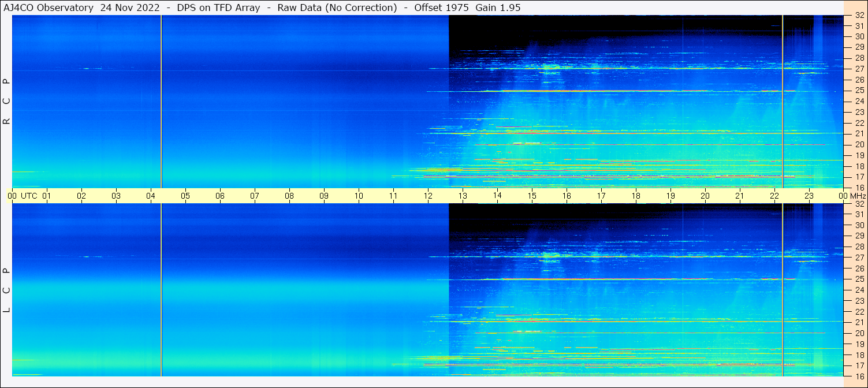Click hour "08" on the time axis

tap(289, 196)
